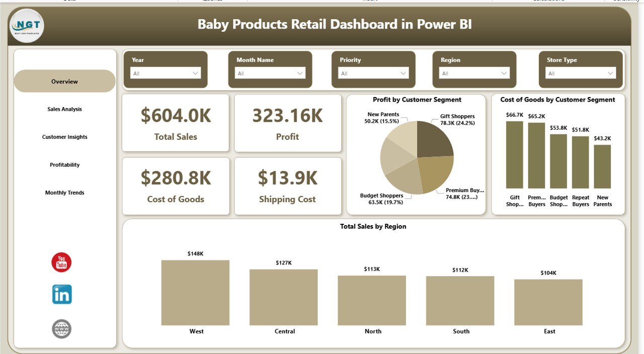Open the Year slicer dropdown
This screenshot has height=354, width=644.
tap(196, 72)
